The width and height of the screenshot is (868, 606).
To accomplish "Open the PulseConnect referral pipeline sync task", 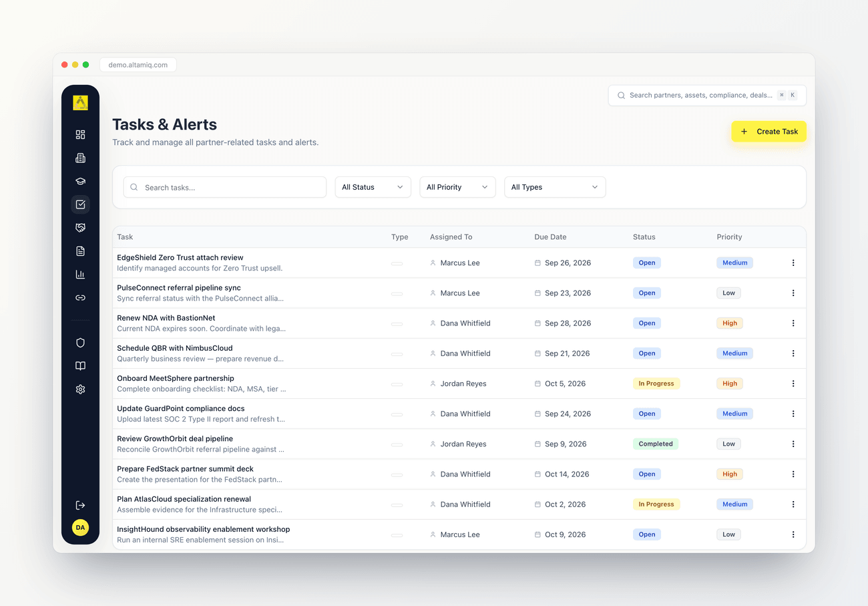I will 179,287.
